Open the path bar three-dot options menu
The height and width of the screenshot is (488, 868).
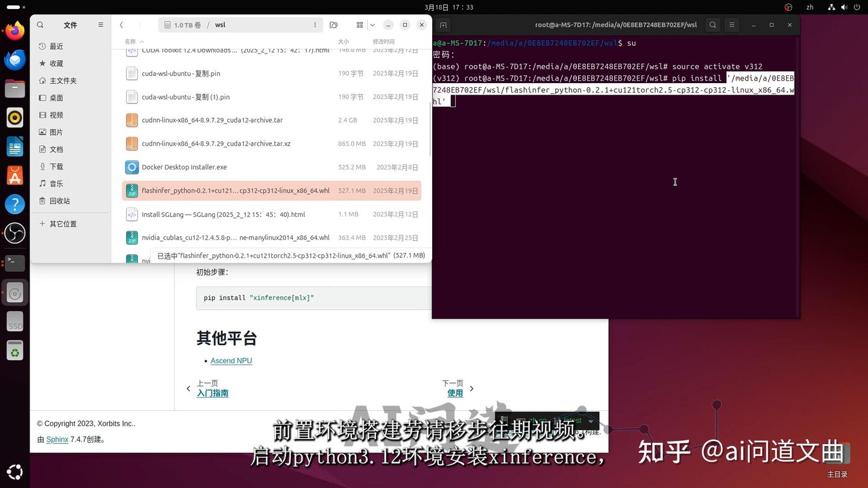[315, 25]
